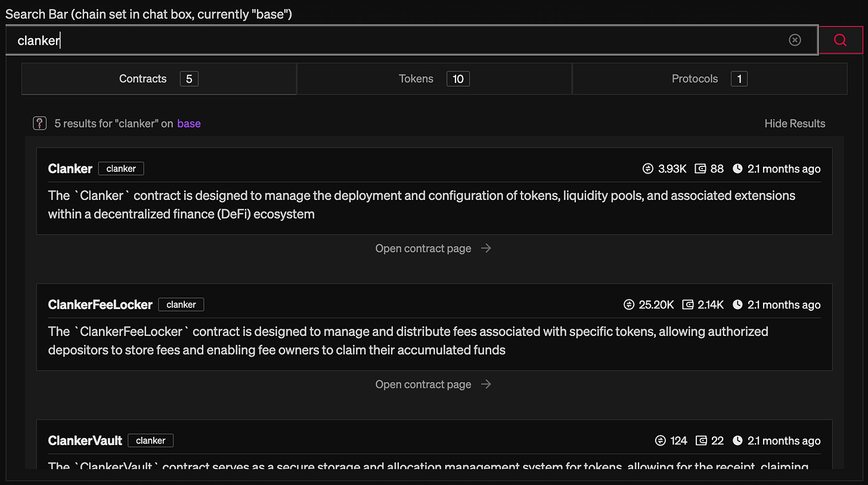Open the Clanker contract title
Viewport: 868px width, 485px height.
[70, 169]
